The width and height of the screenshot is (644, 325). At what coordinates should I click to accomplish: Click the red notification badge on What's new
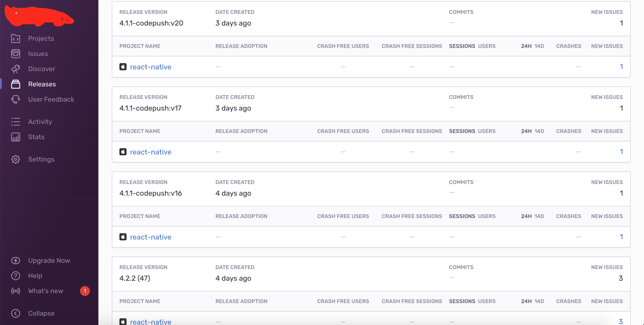click(x=85, y=291)
